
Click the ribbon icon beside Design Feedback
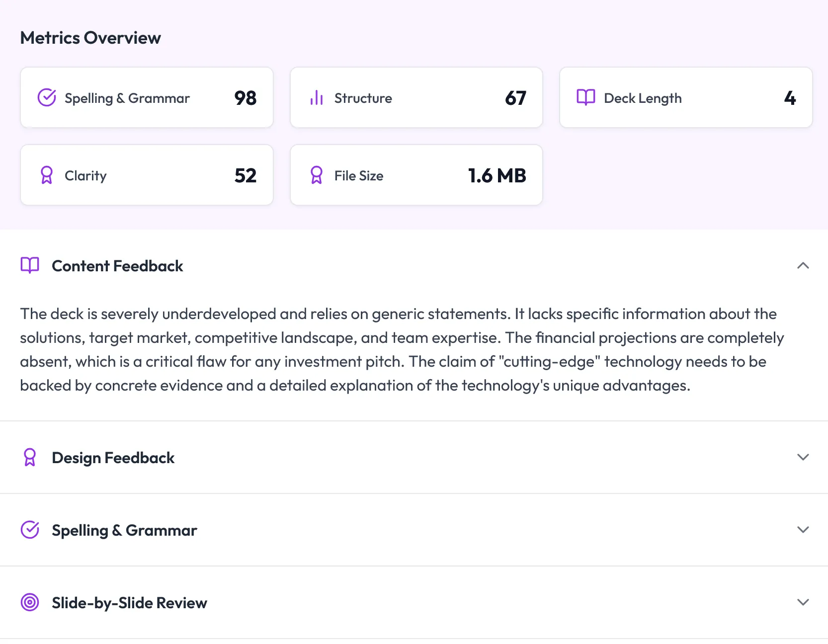point(30,457)
